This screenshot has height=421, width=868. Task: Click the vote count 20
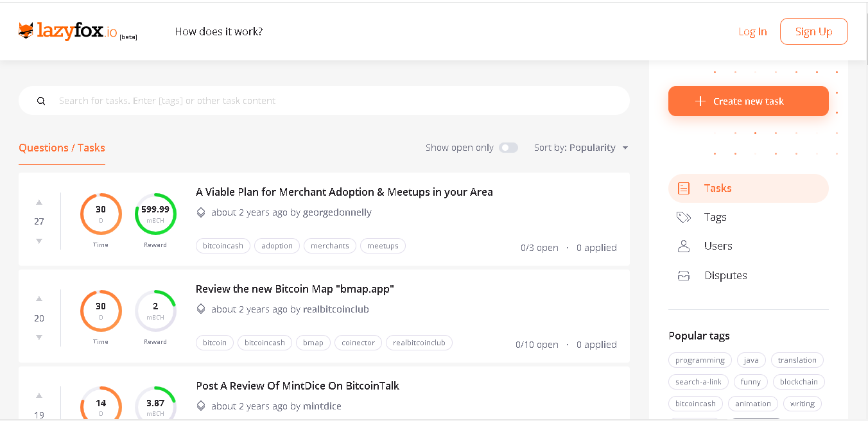pos(39,318)
